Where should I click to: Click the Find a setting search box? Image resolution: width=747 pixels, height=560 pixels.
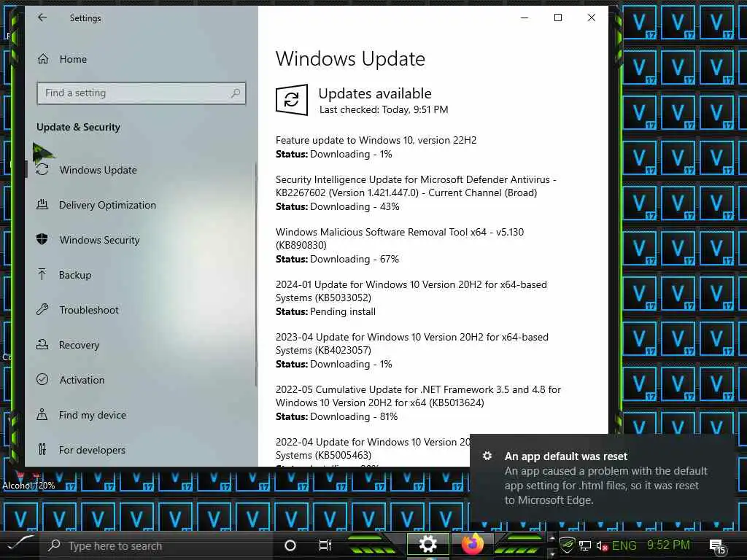pos(141,93)
